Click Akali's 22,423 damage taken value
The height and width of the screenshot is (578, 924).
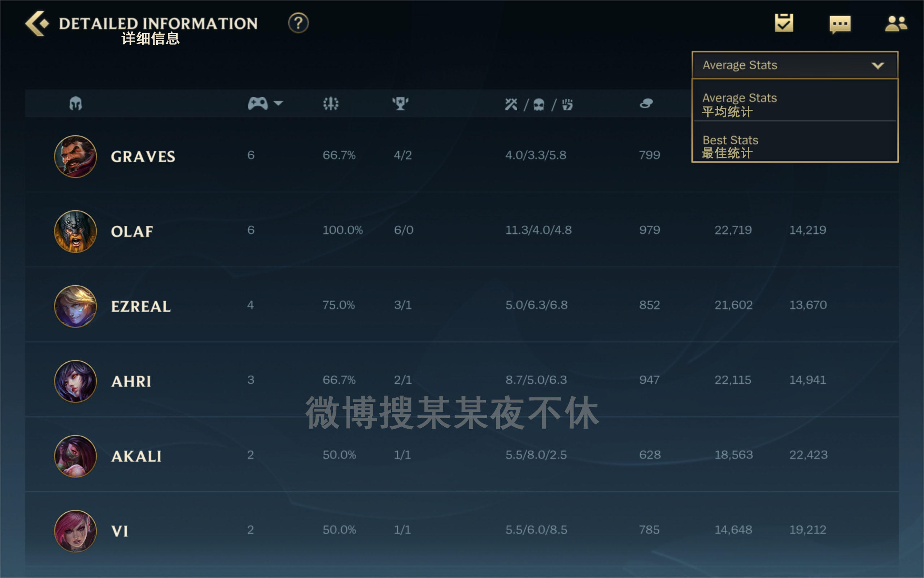click(808, 454)
